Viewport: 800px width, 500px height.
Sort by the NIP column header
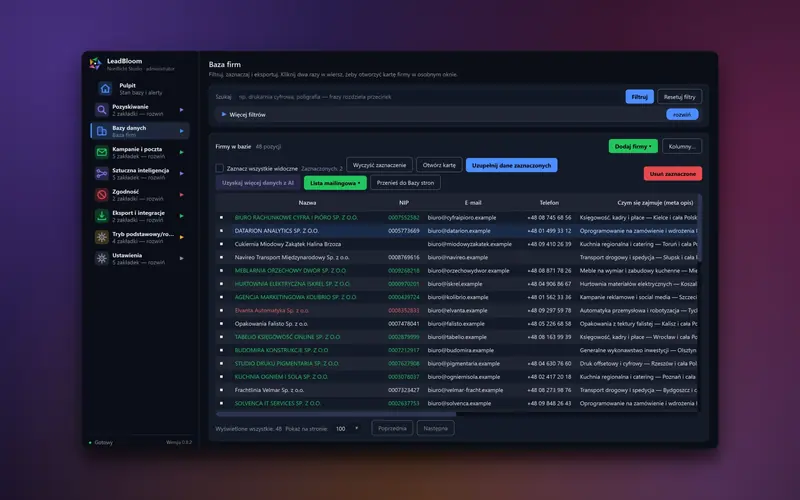point(404,203)
